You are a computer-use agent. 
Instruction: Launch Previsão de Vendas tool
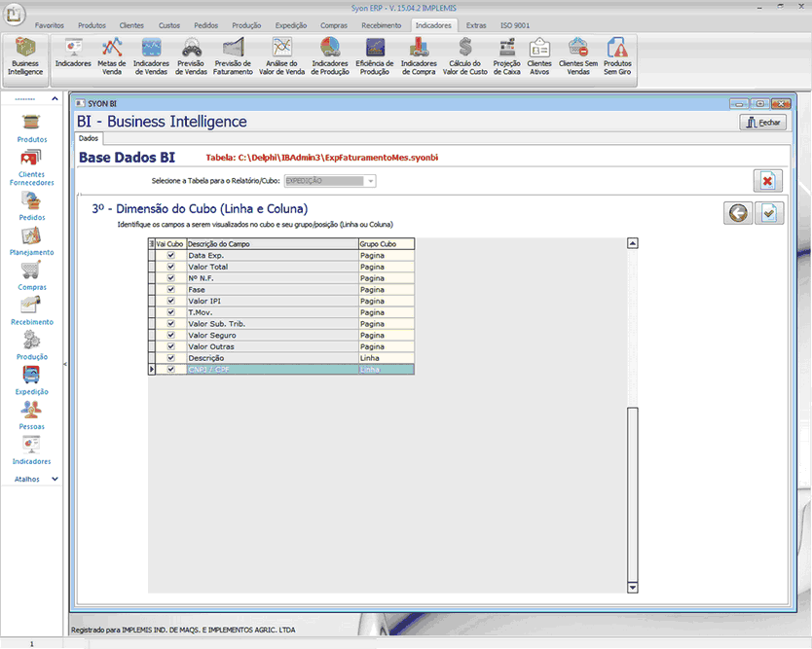click(x=192, y=56)
